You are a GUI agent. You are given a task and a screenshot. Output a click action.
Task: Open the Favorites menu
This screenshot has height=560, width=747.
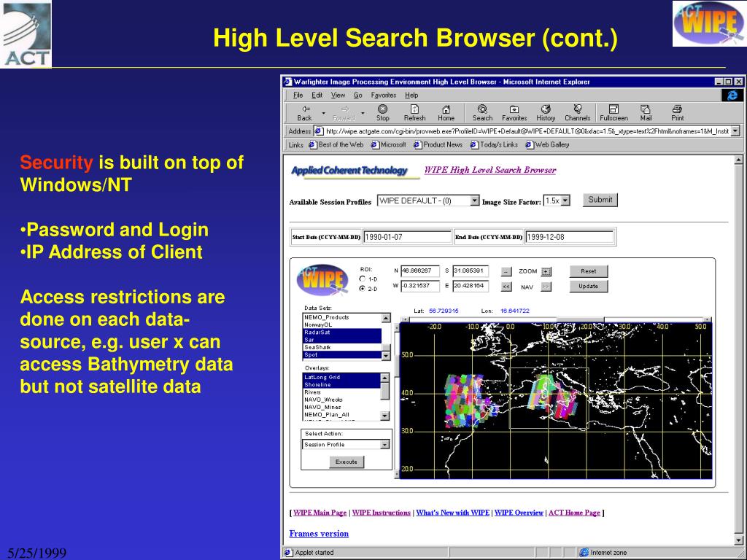(384, 96)
